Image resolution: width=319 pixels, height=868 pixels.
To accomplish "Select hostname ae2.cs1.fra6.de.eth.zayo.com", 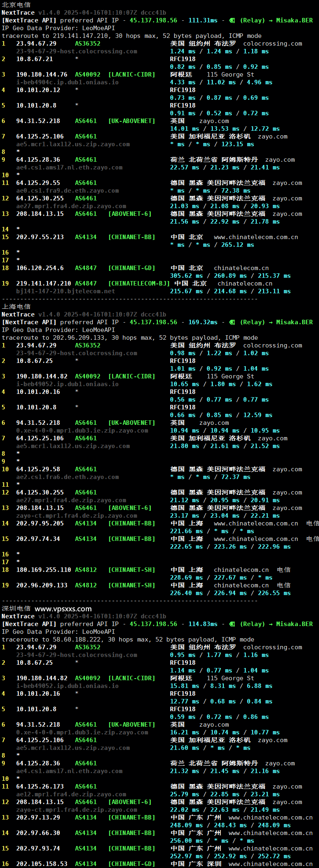I will pos(68,477).
